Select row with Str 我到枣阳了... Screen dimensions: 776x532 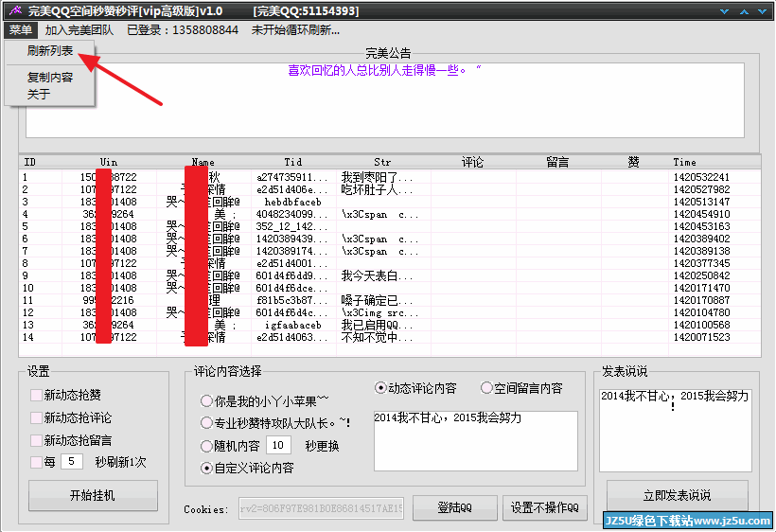pyautogui.click(x=390, y=177)
